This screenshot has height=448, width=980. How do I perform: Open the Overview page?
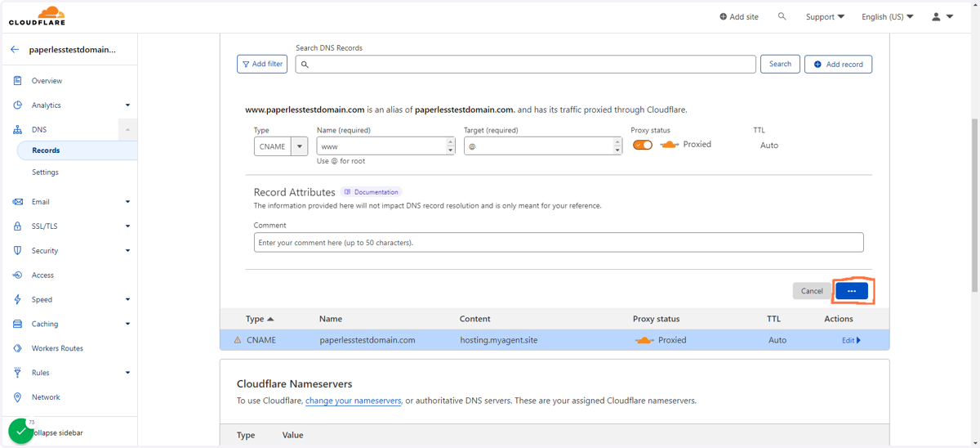[47, 81]
